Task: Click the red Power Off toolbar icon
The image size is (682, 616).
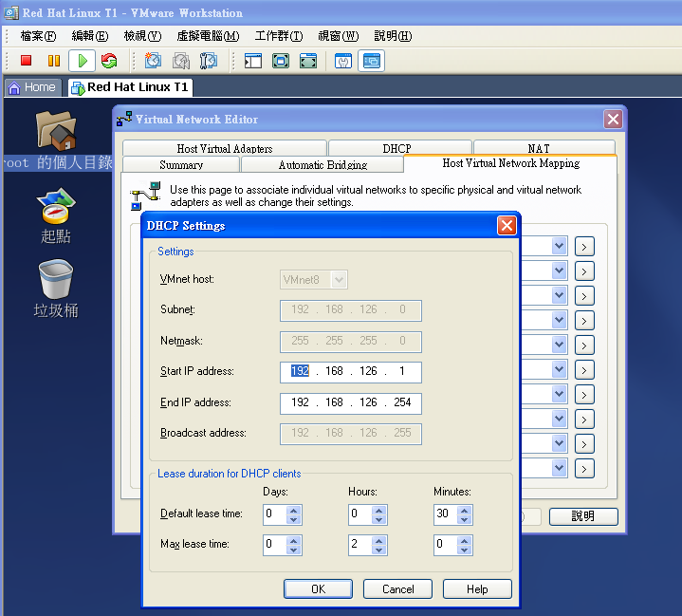Action: click(27, 61)
